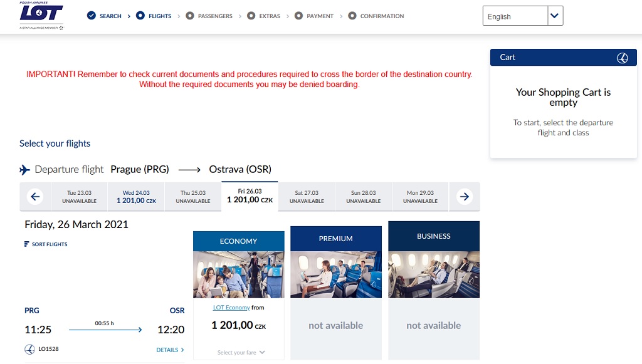Click the Flights step label

[x=160, y=16]
